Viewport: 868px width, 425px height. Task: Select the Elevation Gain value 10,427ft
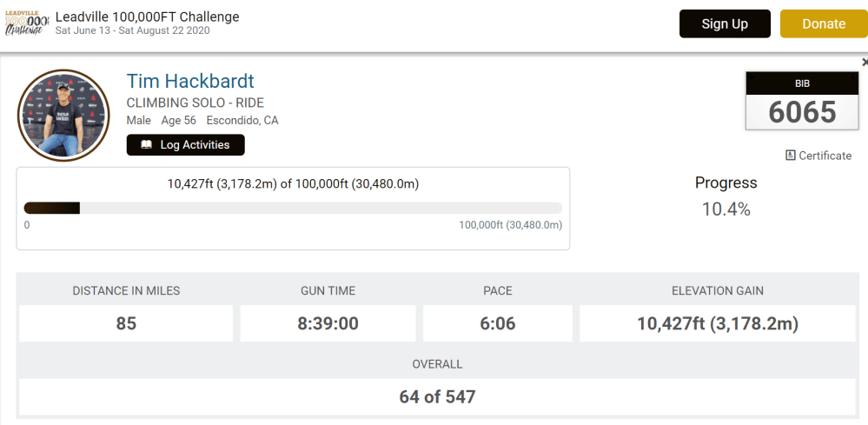point(717,323)
